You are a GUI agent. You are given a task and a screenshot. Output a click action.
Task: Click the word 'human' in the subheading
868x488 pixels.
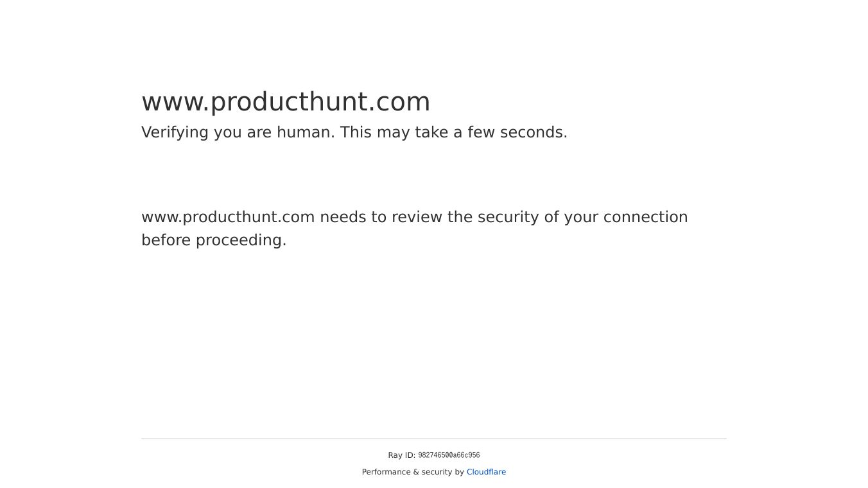(306, 132)
